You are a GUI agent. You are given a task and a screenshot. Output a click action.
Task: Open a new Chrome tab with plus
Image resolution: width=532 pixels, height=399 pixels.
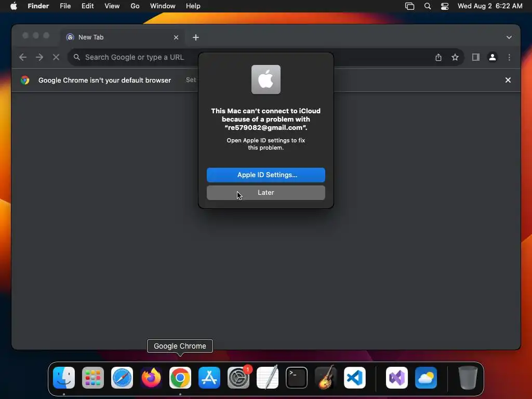click(196, 37)
